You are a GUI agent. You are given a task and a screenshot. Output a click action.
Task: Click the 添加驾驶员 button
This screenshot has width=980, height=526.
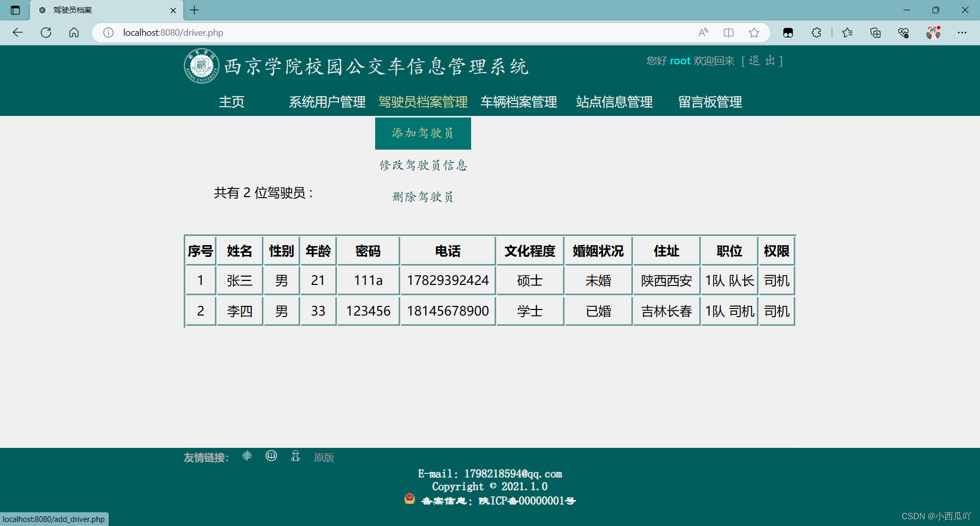point(423,133)
